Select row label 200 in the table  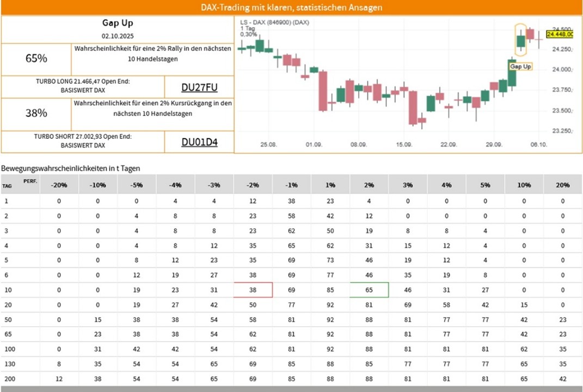(8, 378)
